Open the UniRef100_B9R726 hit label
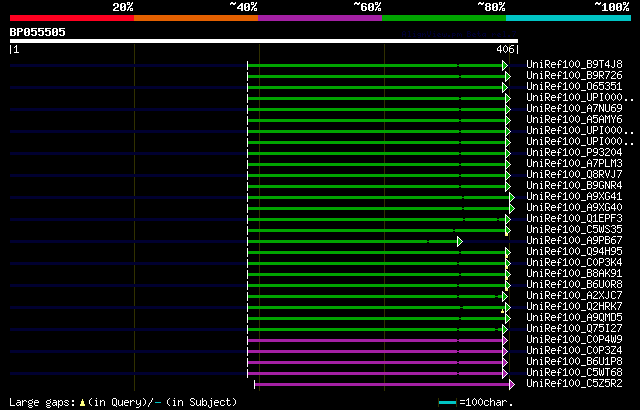The width and height of the screenshot is (640, 410). (574, 75)
